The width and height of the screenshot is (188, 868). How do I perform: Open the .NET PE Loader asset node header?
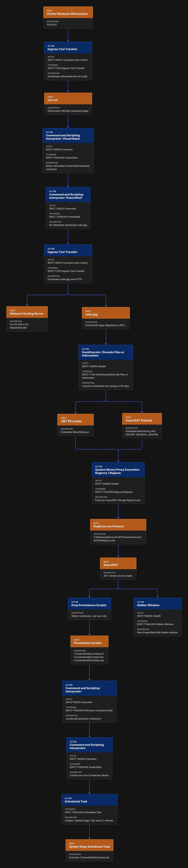click(x=76, y=420)
